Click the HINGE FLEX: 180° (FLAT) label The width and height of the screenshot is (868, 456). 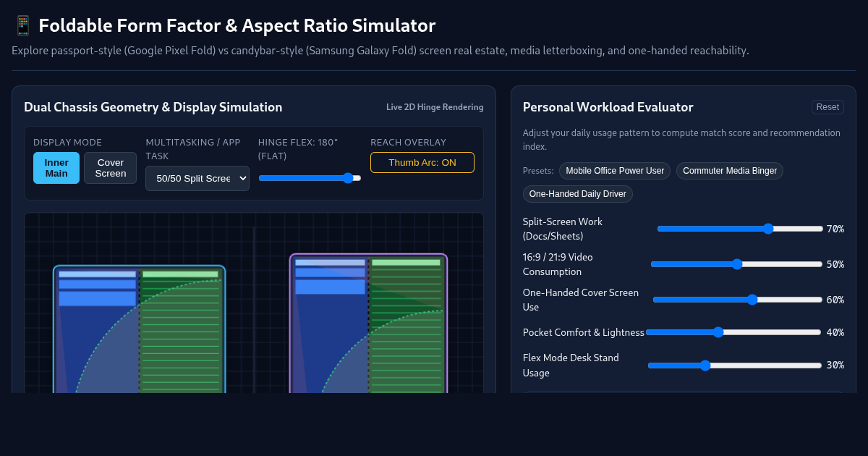tap(298, 149)
